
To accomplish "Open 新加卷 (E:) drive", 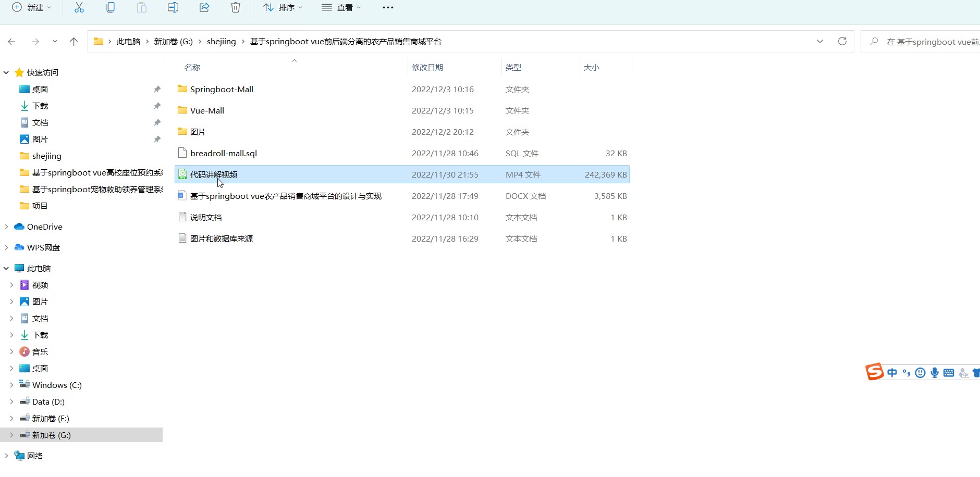I will tap(51, 418).
